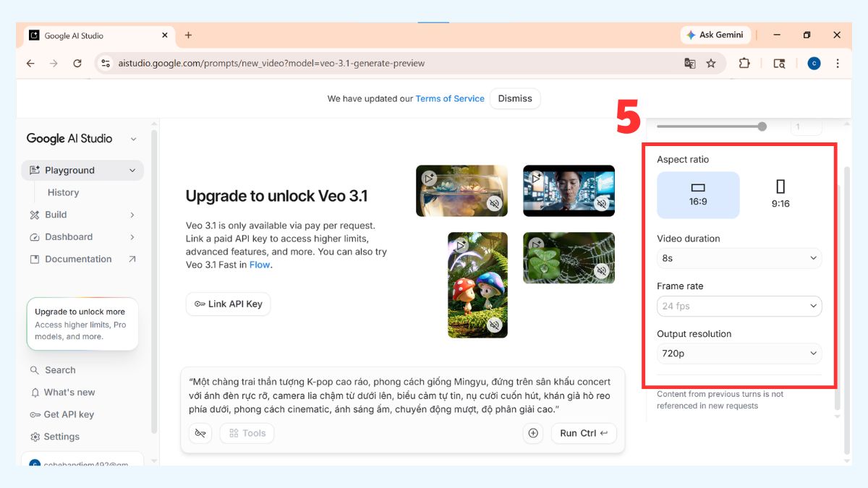This screenshot has height=488, width=868.
Task: Select the 16:9 aspect ratio
Action: tap(698, 194)
